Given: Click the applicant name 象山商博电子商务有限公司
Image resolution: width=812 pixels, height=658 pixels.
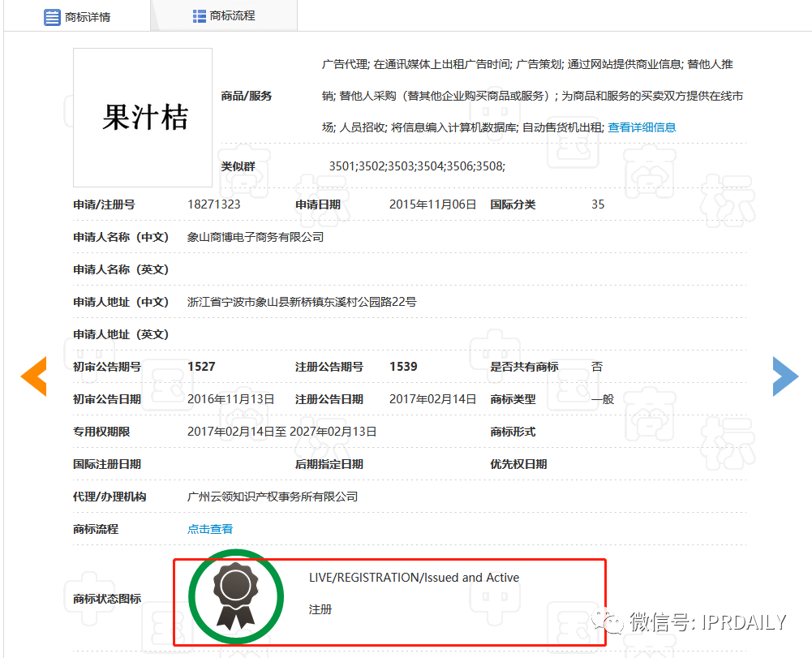Looking at the screenshot, I should point(256,237).
